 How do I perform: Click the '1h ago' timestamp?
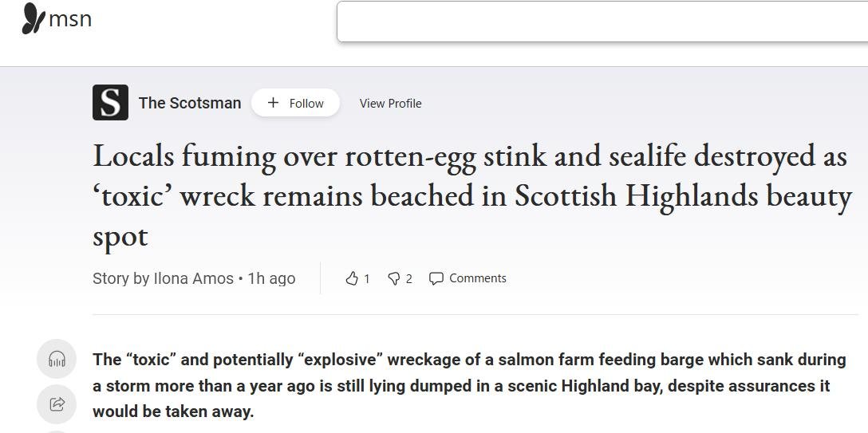[x=271, y=278]
